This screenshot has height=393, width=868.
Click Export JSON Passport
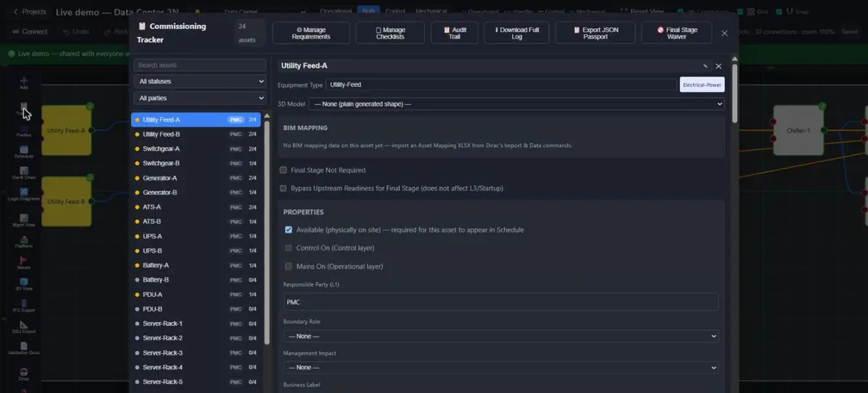pyautogui.click(x=595, y=33)
